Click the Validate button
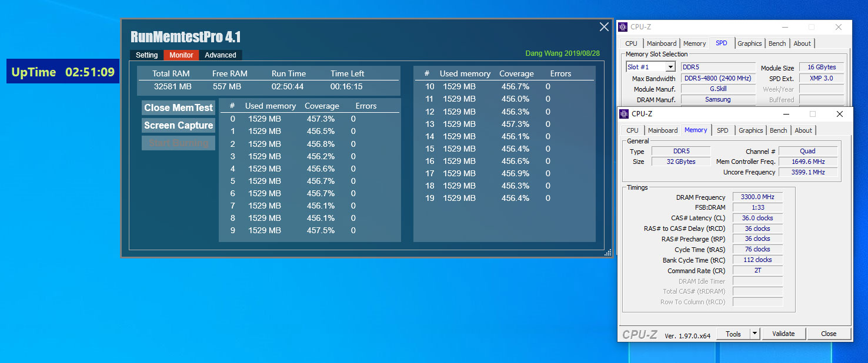 tap(783, 334)
